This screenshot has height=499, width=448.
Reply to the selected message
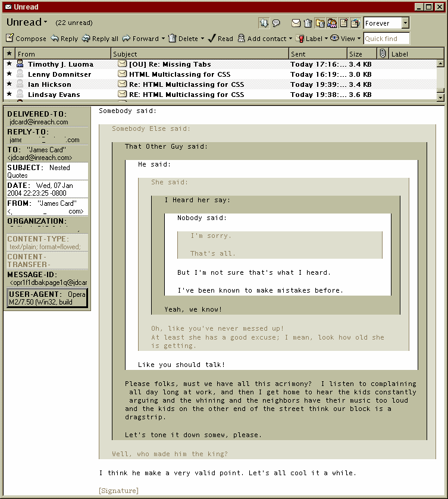point(64,39)
